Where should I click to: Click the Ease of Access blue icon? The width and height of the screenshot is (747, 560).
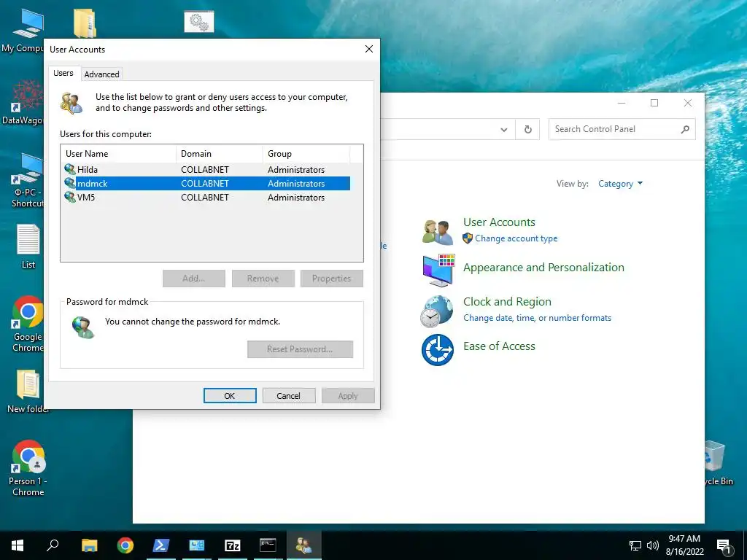[x=438, y=350]
